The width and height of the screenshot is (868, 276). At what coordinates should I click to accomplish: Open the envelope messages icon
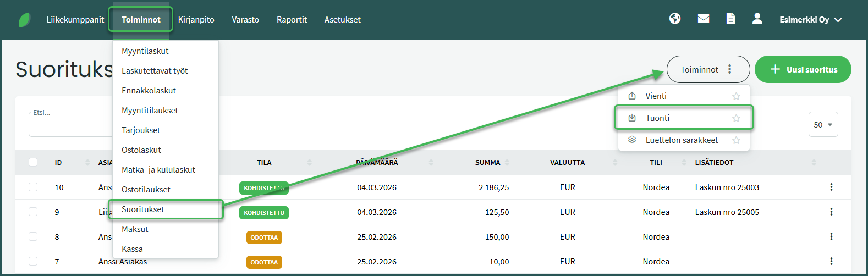click(703, 19)
